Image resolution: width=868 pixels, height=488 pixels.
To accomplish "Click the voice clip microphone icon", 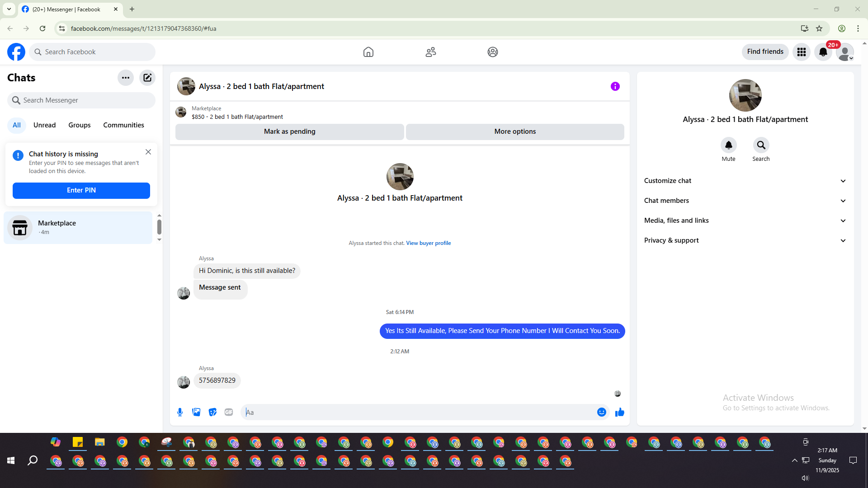I will pyautogui.click(x=180, y=412).
